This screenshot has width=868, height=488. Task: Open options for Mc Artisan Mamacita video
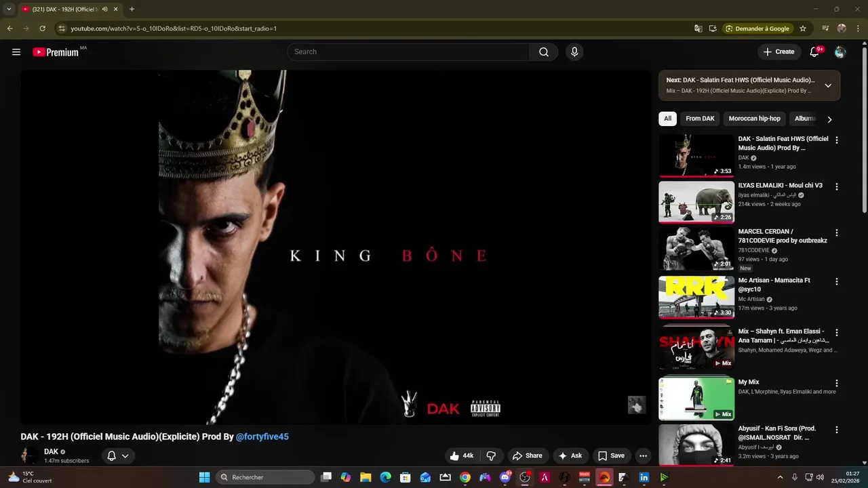[836, 281]
